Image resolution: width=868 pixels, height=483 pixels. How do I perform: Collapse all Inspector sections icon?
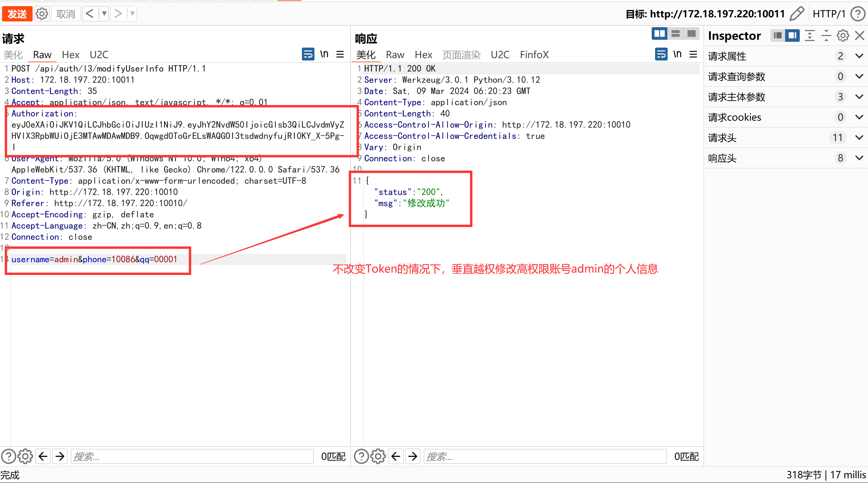coord(826,36)
